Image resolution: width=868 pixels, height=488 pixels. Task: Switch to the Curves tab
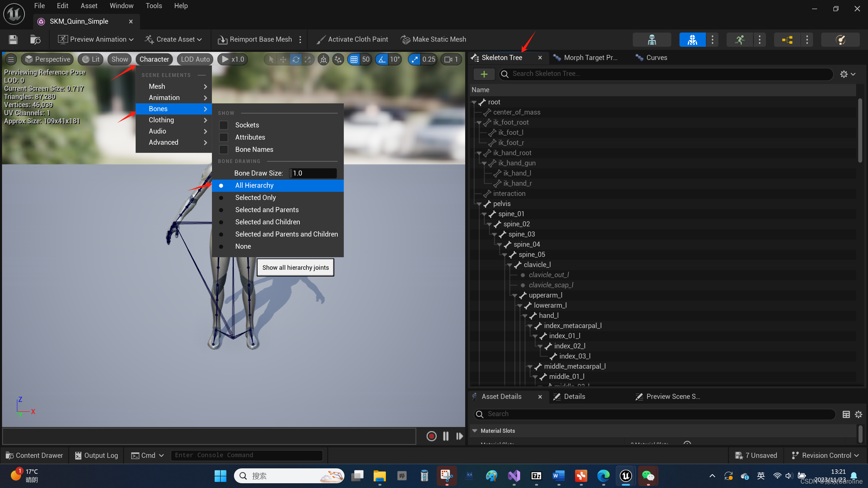pos(656,57)
